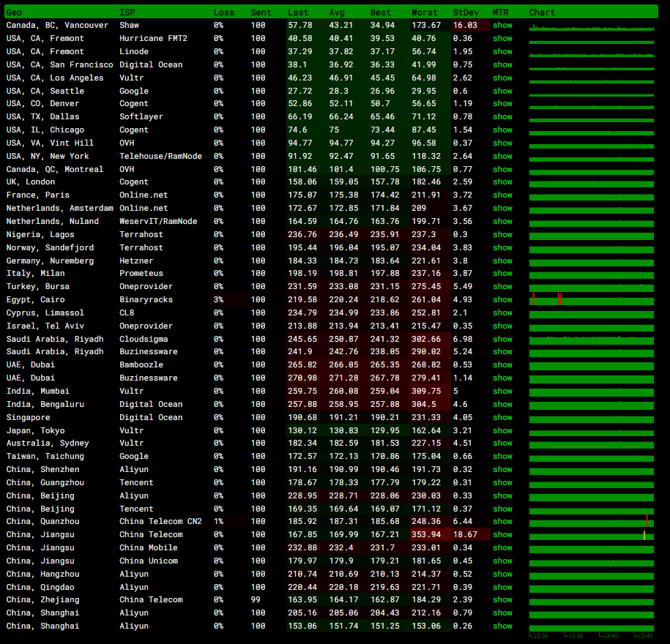Click the ISP cell WeservIT/RamNode
Image resolution: width=670 pixels, height=644 pixels.
(x=158, y=222)
